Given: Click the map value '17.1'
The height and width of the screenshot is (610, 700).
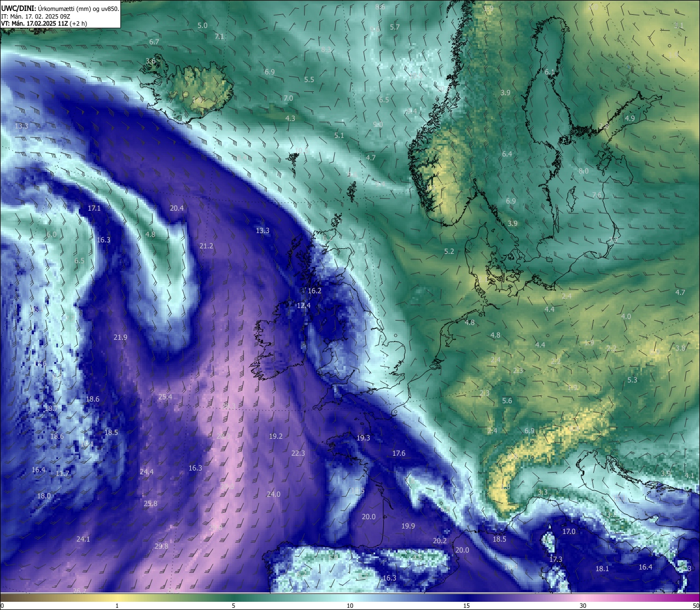Looking at the screenshot, I should pyautogui.click(x=94, y=208).
